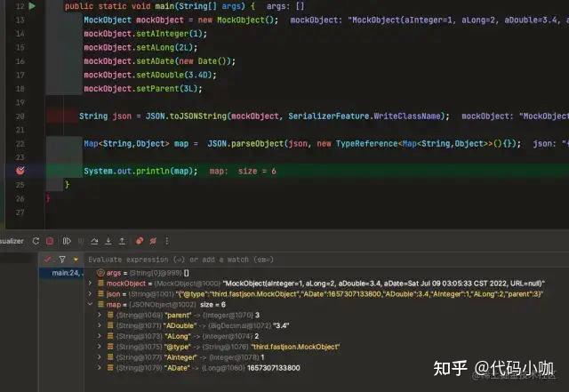Click the args parameter icon in Variables

[x=100, y=273]
